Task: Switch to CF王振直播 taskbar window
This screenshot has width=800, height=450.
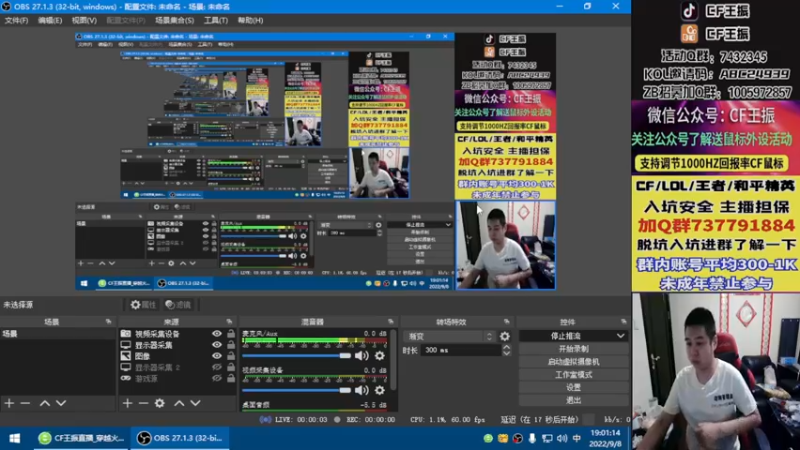Action: coord(82,438)
